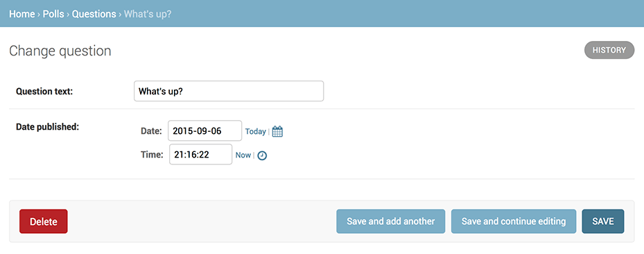
Task: Choose Save and add another
Action: 390,221
